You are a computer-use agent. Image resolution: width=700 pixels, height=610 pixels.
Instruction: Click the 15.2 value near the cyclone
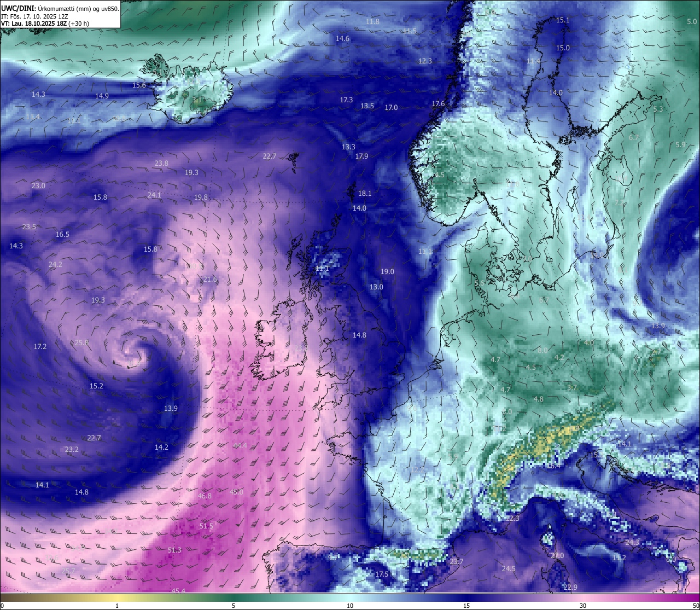click(x=96, y=386)
